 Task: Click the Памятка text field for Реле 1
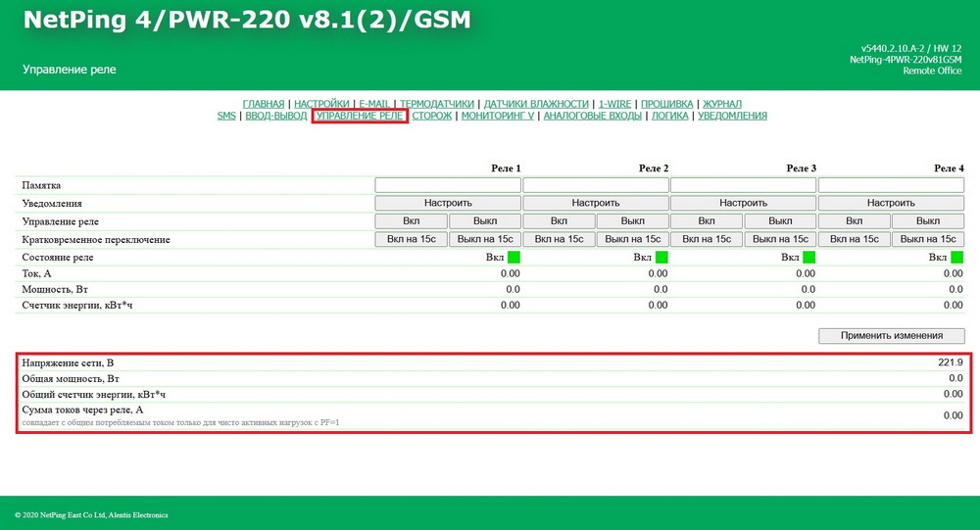coord(448,185)
